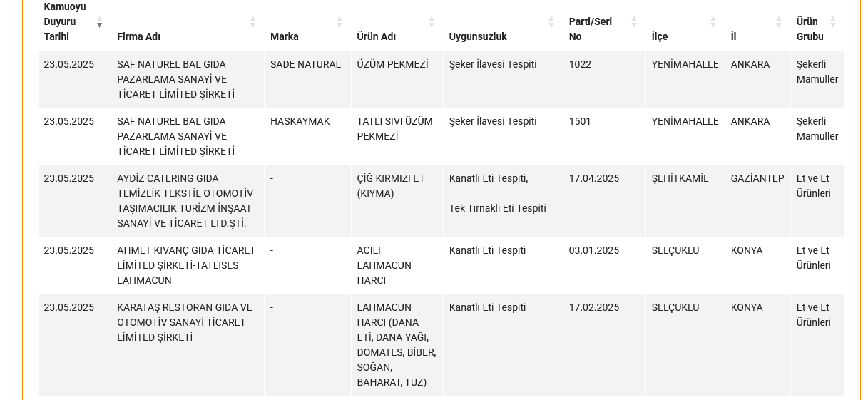868x400 pixels.
Task: Select the SADE NATURAL brand cell
Action: (x=305, y=64)
